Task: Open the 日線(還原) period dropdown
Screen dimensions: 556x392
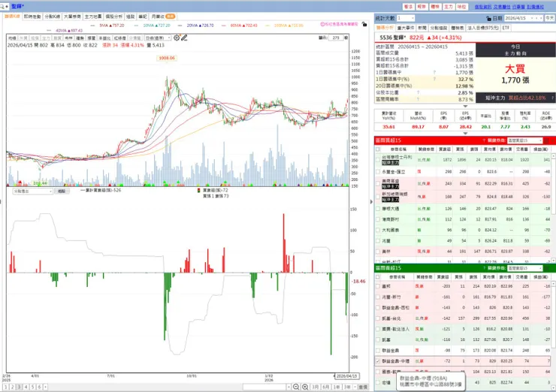Action: pyautogui.click(x=158, y=38)
